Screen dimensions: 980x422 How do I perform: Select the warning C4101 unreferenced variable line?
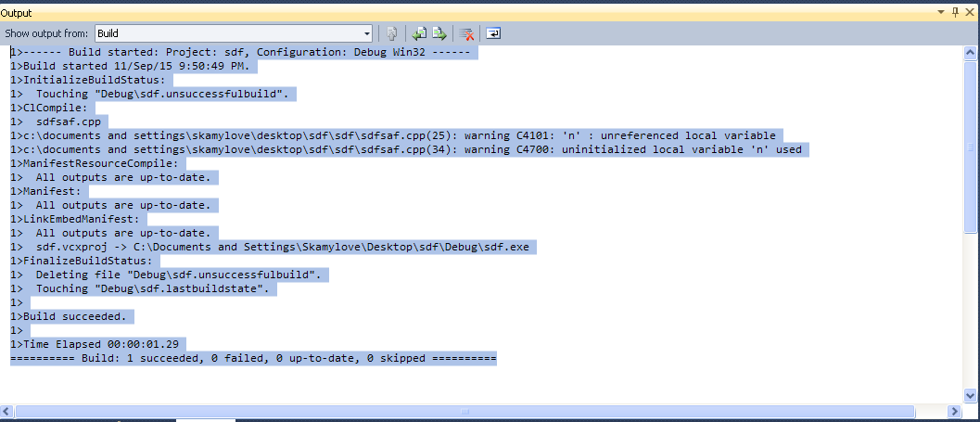pos(393,135)
